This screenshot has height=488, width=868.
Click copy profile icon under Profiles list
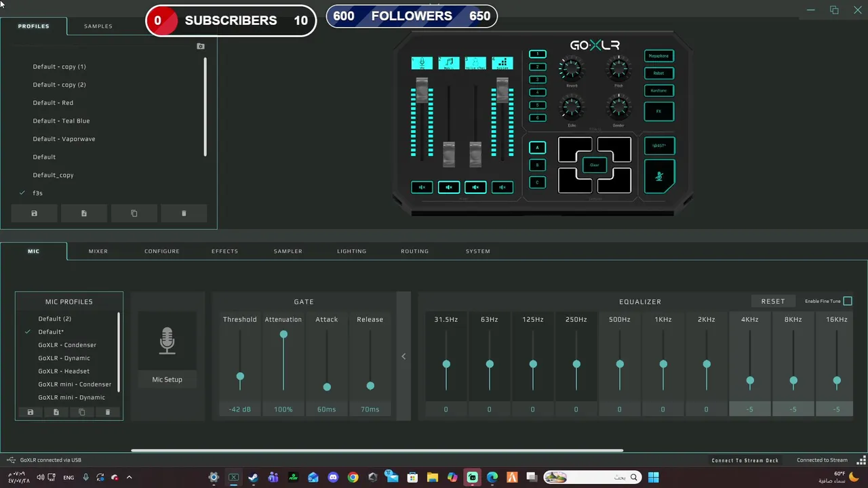tap(134, 213)
